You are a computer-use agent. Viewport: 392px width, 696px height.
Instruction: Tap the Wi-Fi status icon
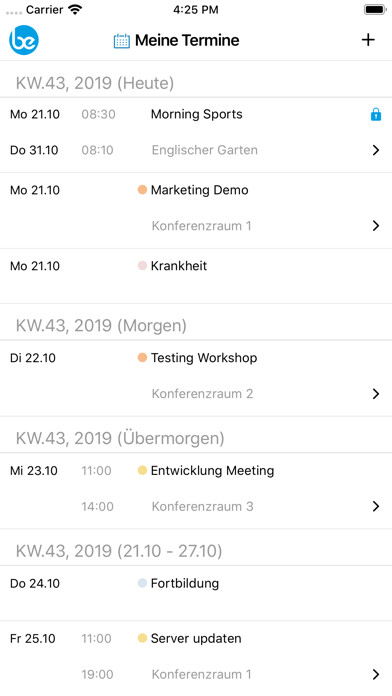75,9
